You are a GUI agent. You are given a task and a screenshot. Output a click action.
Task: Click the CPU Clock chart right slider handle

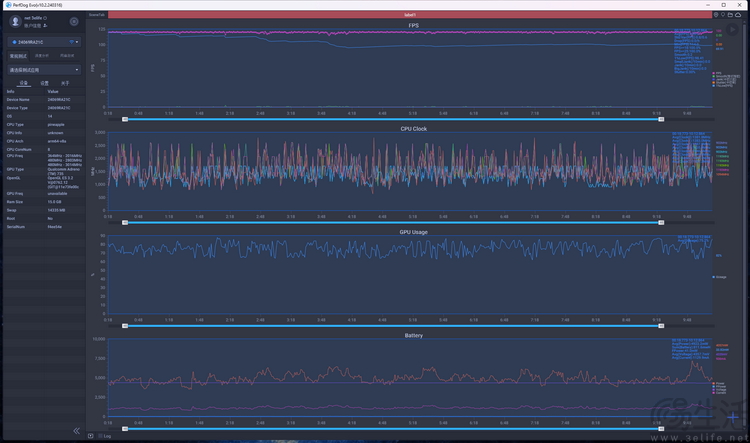(661, 222)
